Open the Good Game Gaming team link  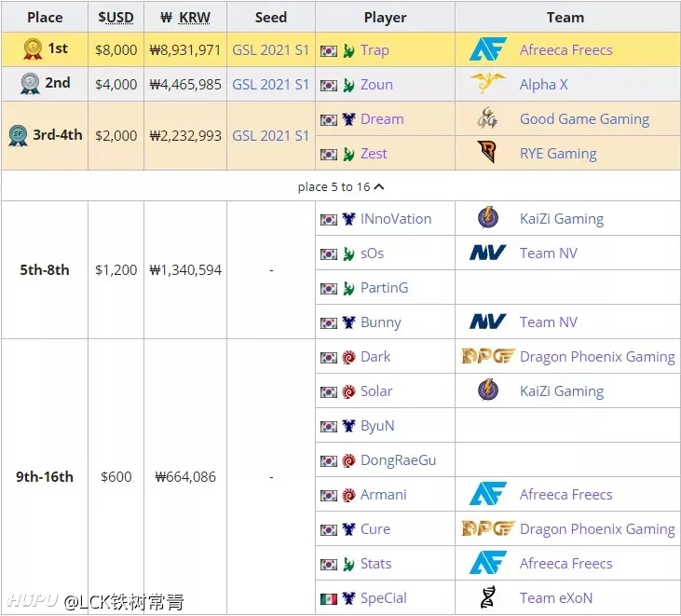click(x=584, y=118)
